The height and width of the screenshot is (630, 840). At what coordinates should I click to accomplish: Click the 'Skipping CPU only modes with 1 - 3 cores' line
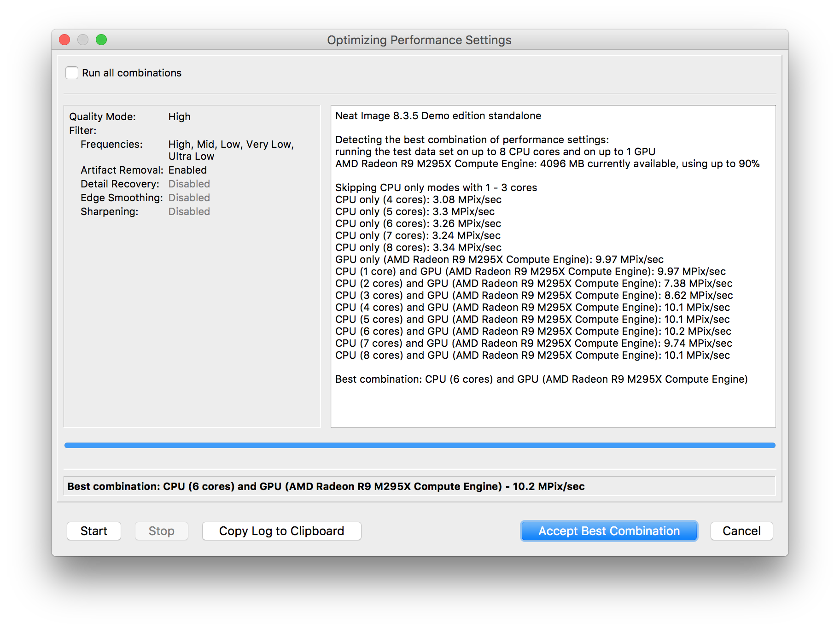(436, 188)
